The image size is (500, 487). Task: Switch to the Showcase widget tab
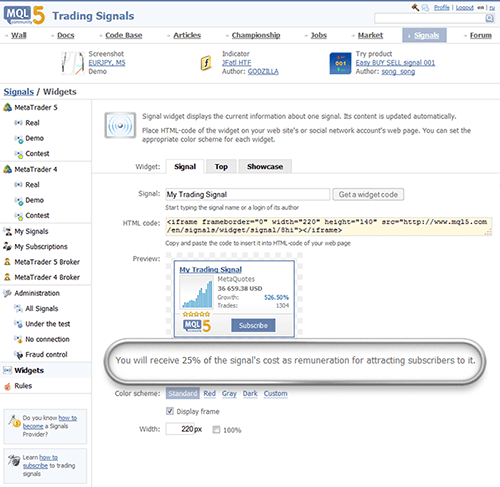pos(265,166)
